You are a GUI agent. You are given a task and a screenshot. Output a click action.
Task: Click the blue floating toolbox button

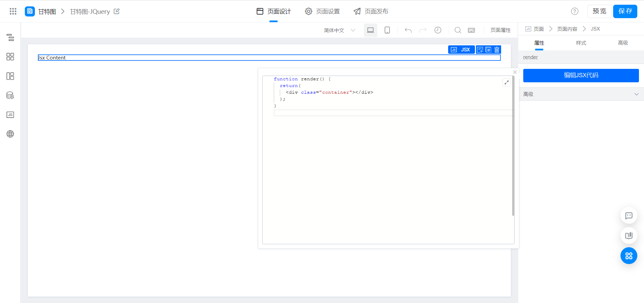coord(629,256)
